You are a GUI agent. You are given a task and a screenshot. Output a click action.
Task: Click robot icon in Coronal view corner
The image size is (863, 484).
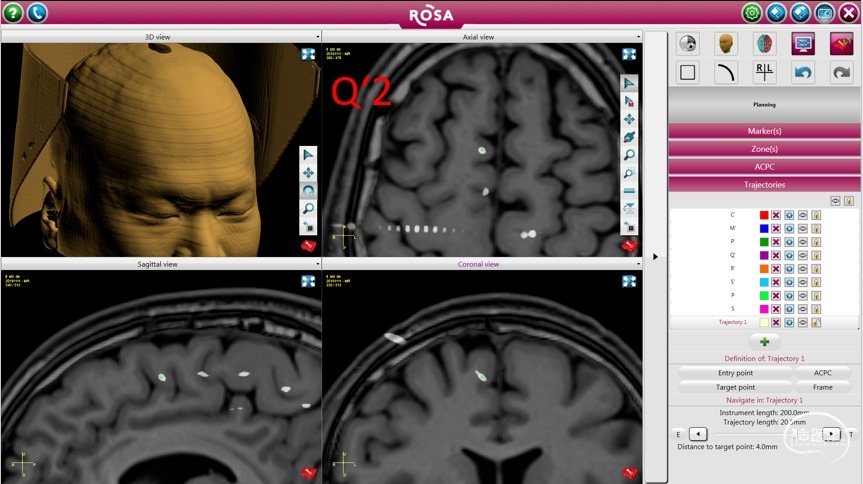[x=629, y=472]
